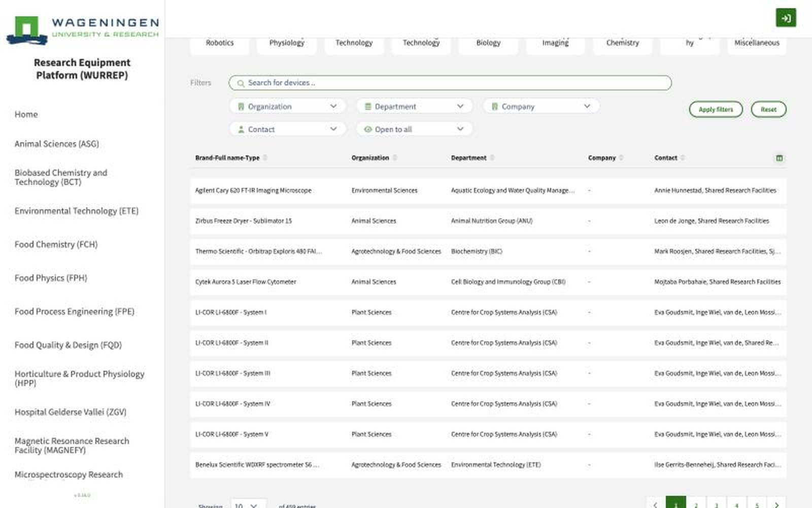812x508 pixels.
Task: Open the Contact filter dropdown
Action: coord(287,130)
